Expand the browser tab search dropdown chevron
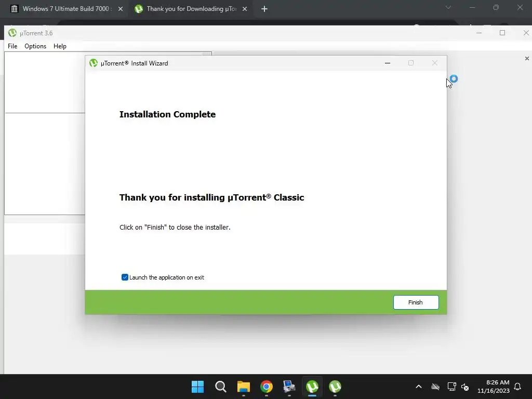The height and width of the screenshot is (399, 532). (448, 7)
